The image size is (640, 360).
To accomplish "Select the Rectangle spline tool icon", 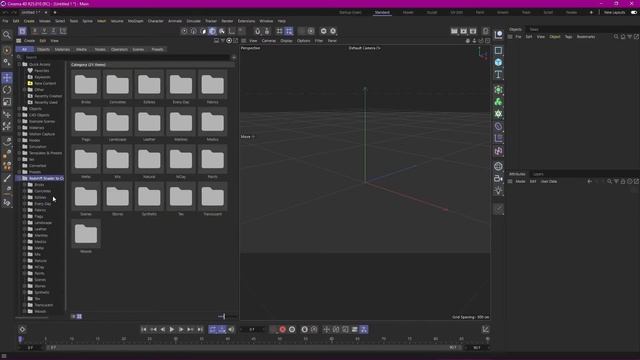I will (498, 51).
